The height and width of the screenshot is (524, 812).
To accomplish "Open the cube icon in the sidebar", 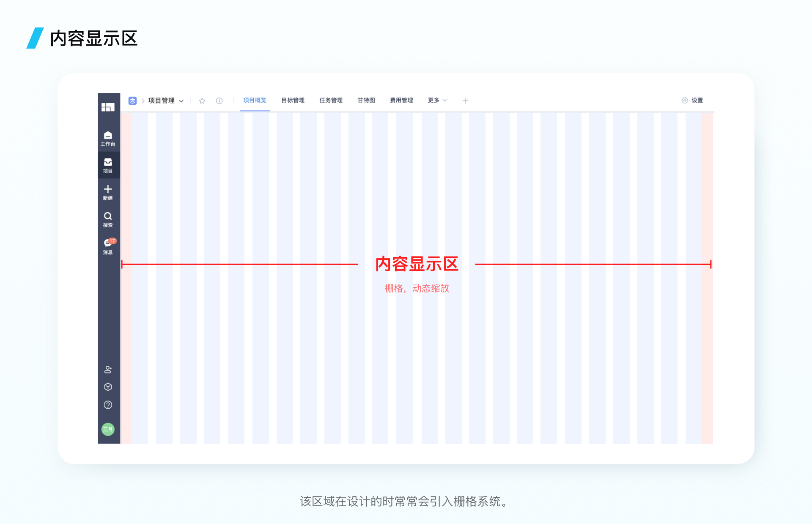I will click(108, 387).
